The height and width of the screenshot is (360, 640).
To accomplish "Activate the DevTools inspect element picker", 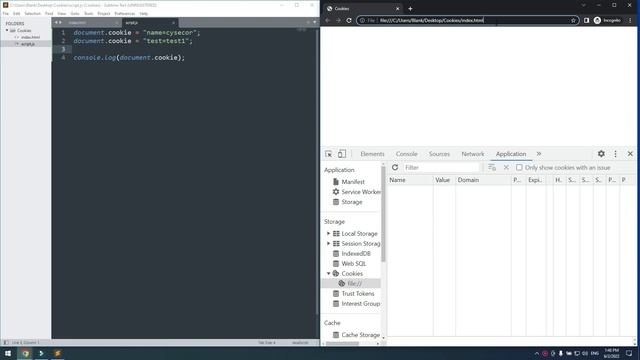I will [x=329, y=154].
